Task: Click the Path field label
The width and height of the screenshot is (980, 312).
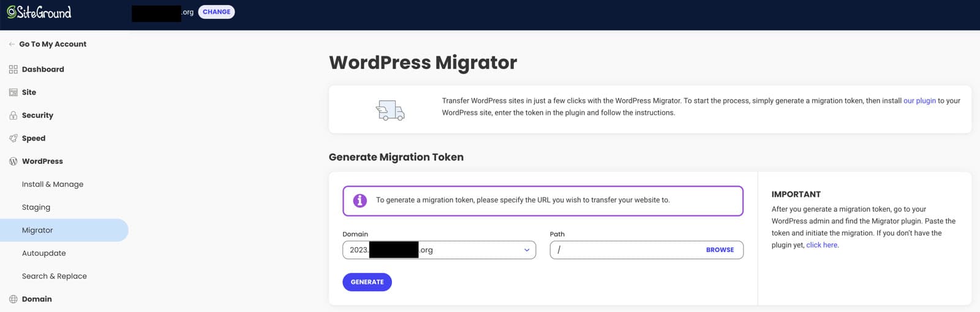Action: [x=557, y=234]
